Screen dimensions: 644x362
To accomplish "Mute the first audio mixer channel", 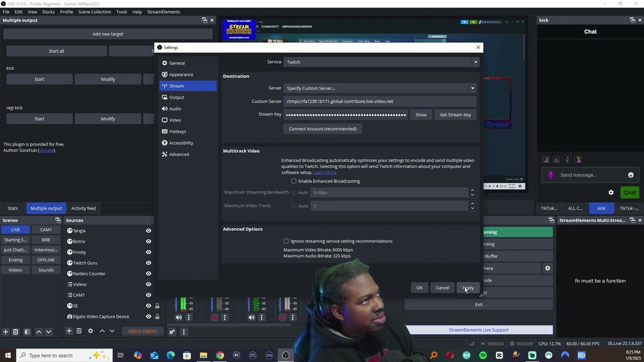I will (179, 317).
